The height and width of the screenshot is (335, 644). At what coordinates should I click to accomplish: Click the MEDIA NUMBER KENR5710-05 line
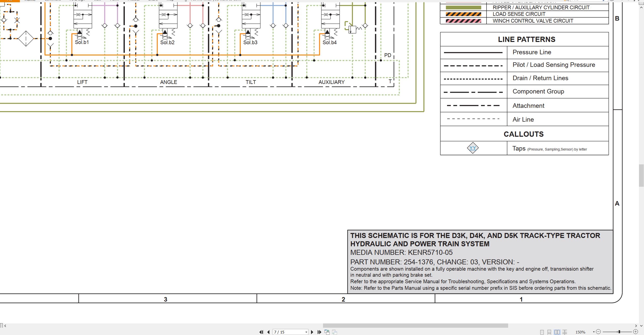pos(401,253)
